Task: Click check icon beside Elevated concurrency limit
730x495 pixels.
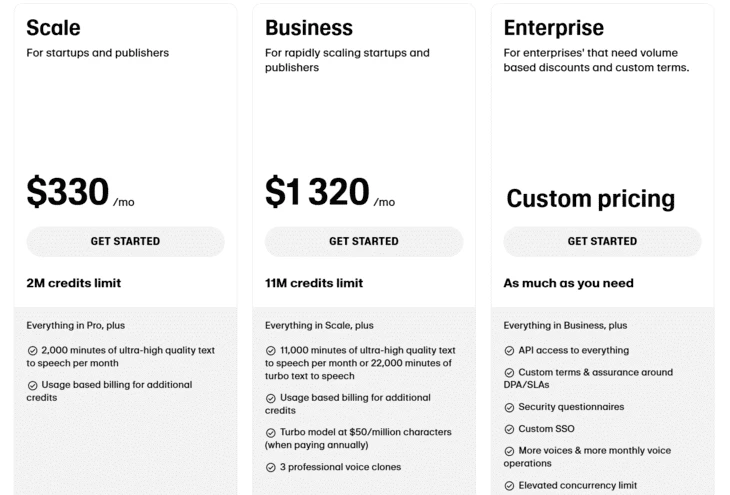Action: pos(509,486)
